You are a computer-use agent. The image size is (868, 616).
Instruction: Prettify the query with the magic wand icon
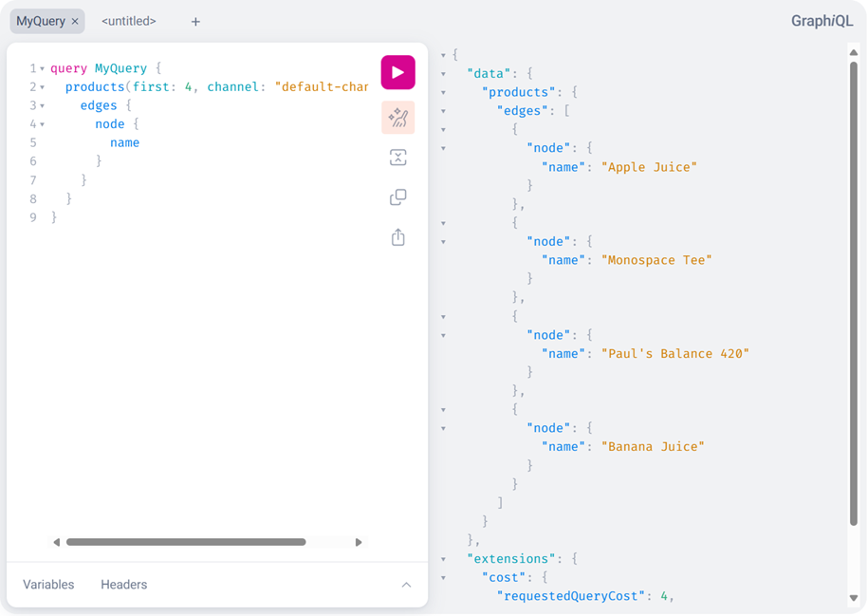point(397,118)
